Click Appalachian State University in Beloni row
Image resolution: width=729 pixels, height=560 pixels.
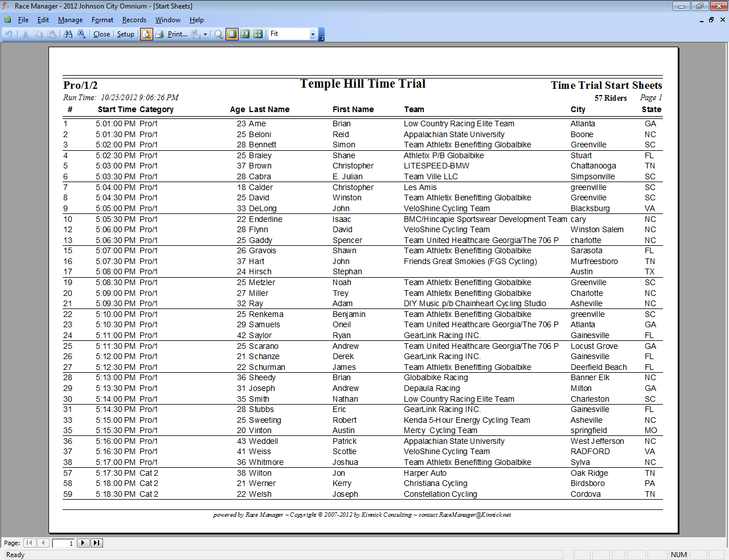[x=454, y=134]
